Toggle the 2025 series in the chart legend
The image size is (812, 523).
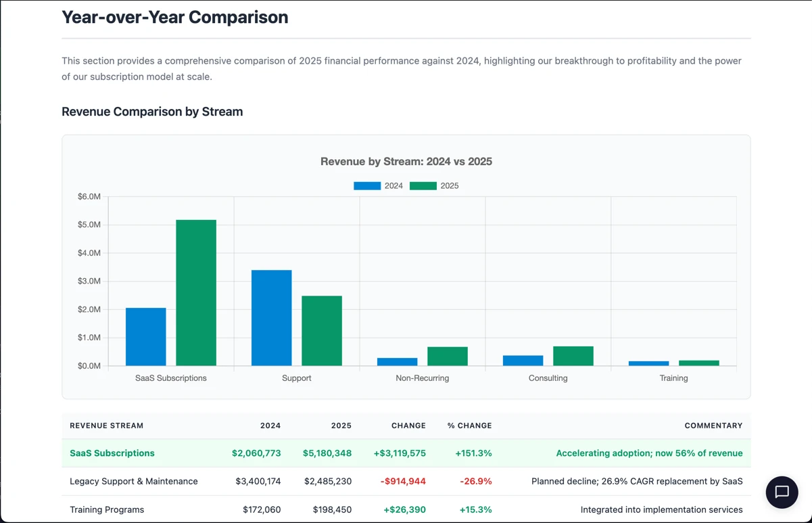pyautogui.click(x=433, y=185)
